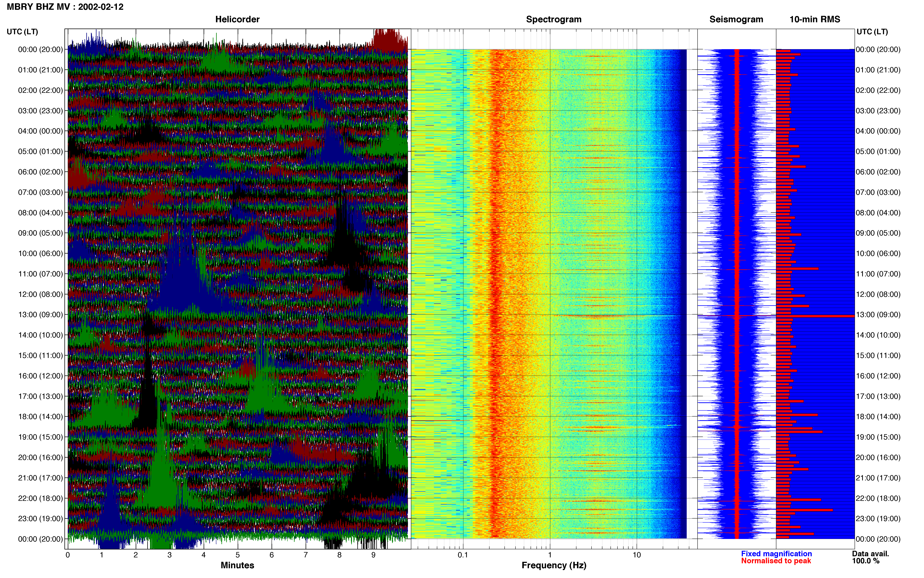Image resolution: width=924 pixels, height=578 pixels.
Task: Click frequency tick label 1
Action: pyautogui.click(x=550, y=555)
